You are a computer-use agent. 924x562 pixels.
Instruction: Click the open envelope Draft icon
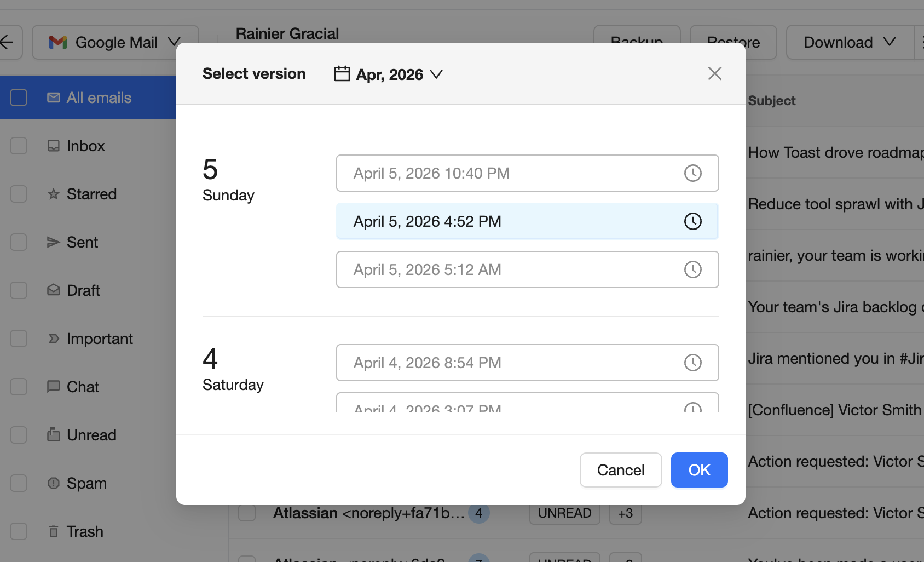pos(54,290)
